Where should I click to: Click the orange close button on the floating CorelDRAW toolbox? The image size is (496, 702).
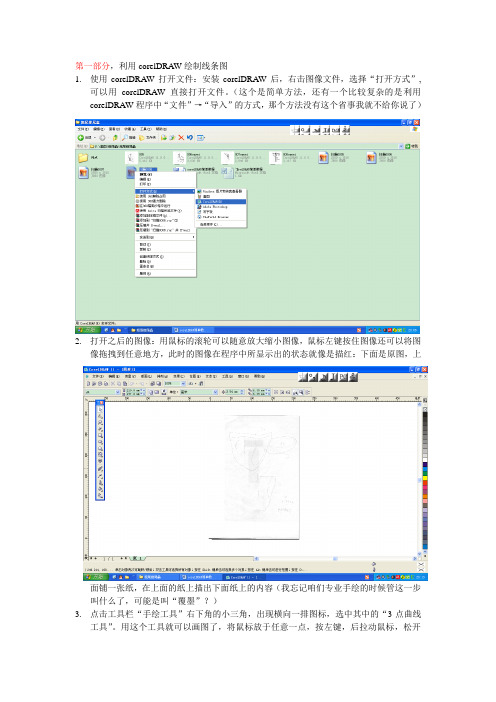(x=101, y=403)
